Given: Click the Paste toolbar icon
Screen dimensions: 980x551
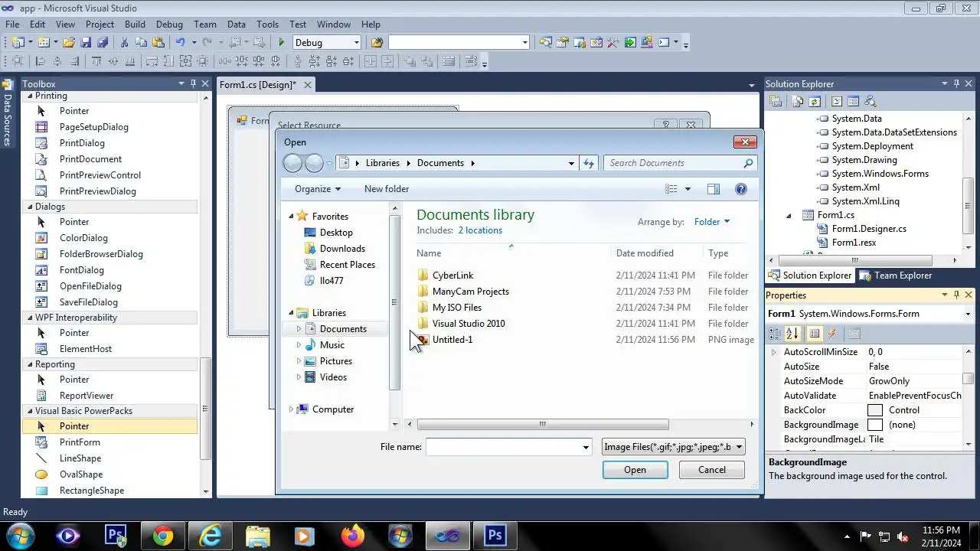Looking at the screenshot, I should [x=158, y=43].
